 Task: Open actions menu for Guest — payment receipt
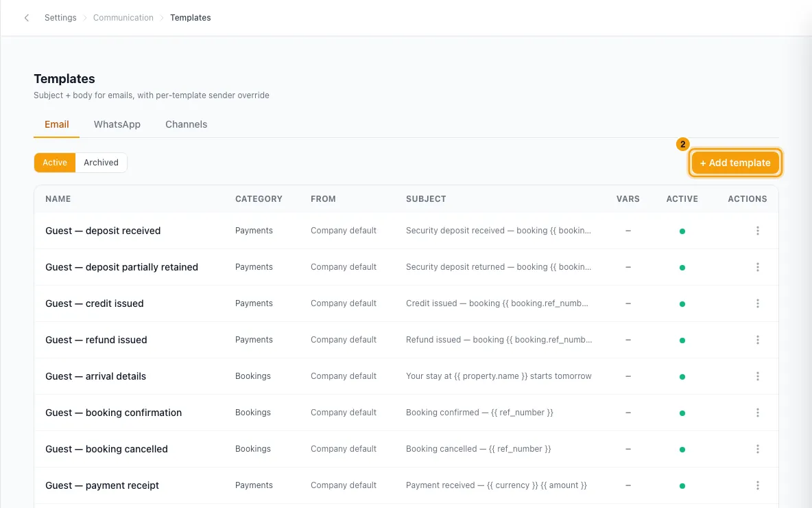pyautogui.click(x=757, y=485)
